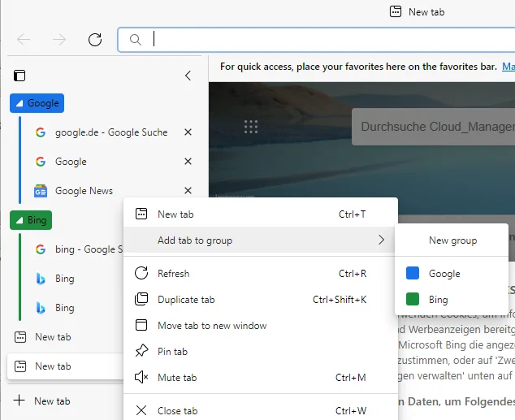Open the bing - Google Suche tab
Screen dimensions: 515x420
pos(77,249)
